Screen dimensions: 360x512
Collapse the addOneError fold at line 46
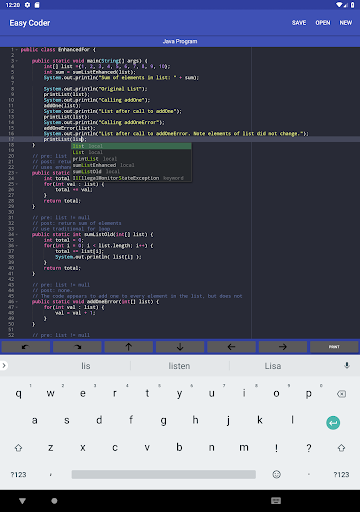(17, 302)
